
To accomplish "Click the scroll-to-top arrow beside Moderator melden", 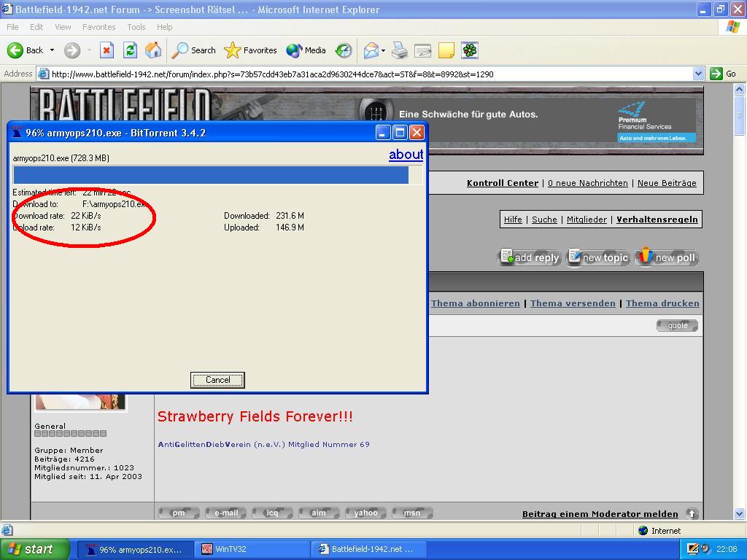I will 692,513.
